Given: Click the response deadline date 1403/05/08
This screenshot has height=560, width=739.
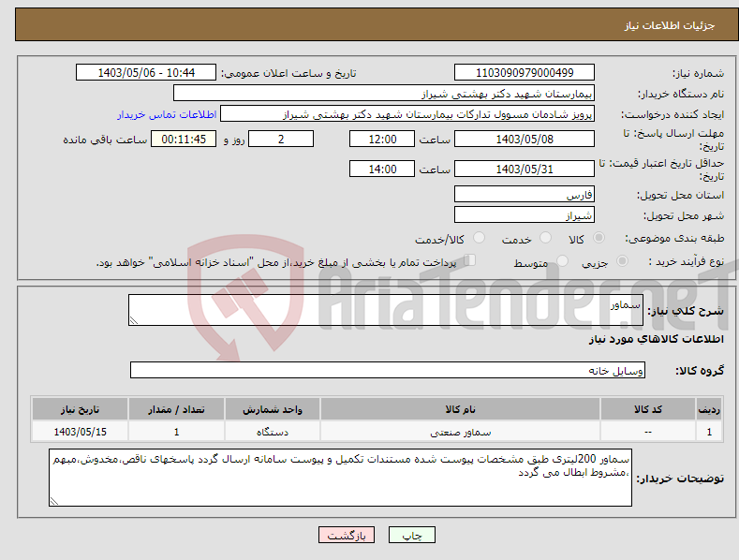Looking at the screenshot, I should pyautogui.click(x=525, y=139).
